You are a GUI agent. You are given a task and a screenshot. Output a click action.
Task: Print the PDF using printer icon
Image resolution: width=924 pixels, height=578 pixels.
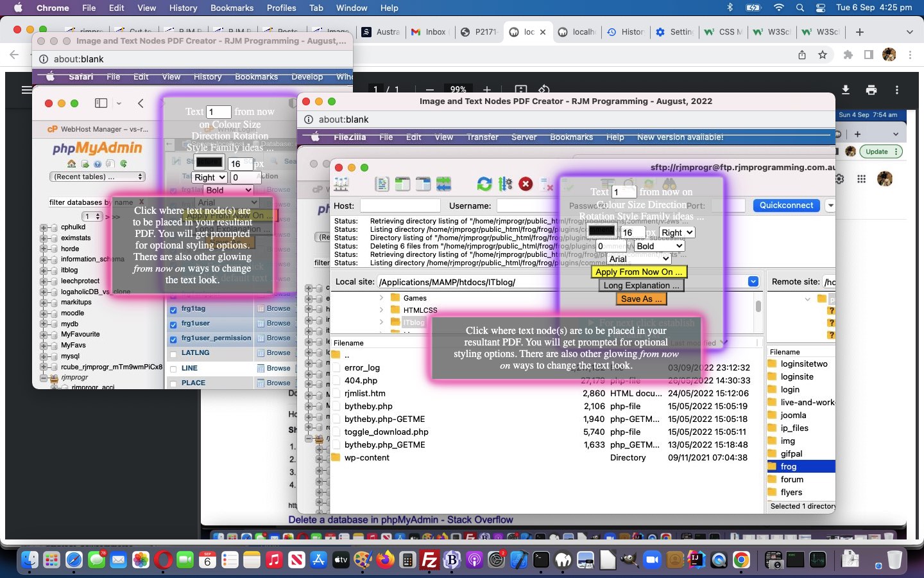coord(871,90)
